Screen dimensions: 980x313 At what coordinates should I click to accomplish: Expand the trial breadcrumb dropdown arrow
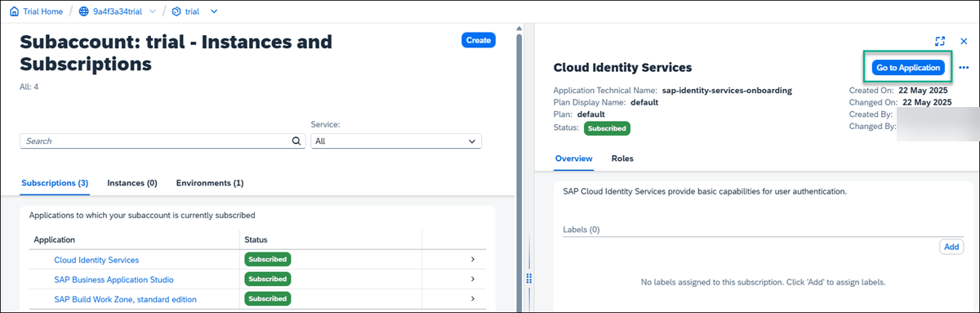pos(214,11)
